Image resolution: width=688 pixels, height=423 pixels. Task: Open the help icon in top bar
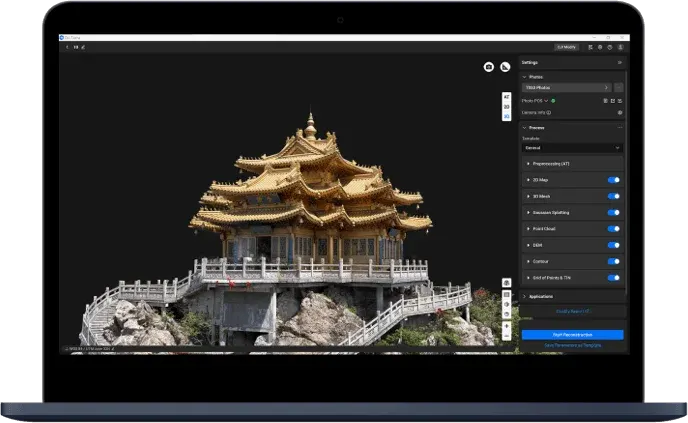pos(610,47)
